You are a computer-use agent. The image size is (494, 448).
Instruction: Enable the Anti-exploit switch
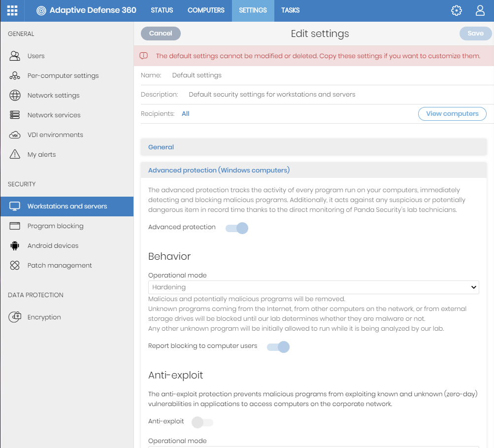202,422
